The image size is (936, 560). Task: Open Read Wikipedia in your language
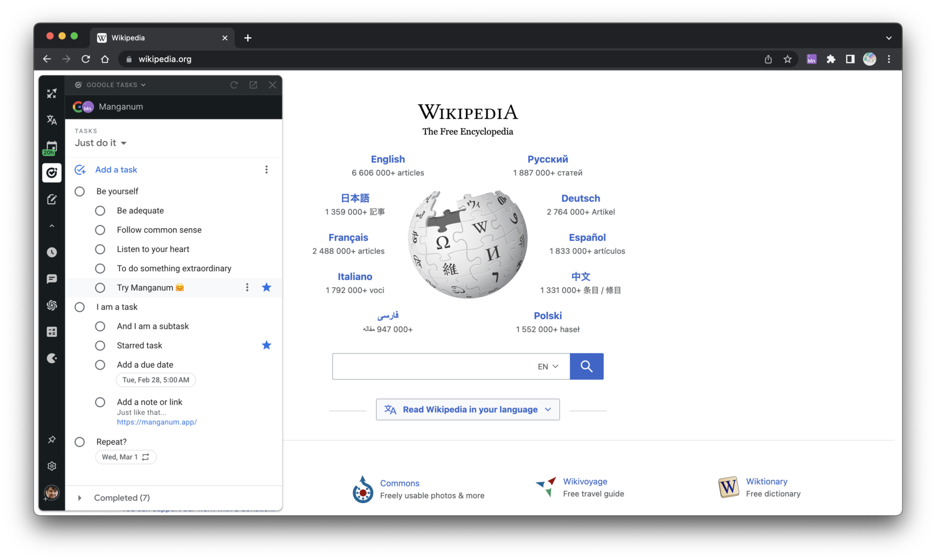click(x=467, y=409)
